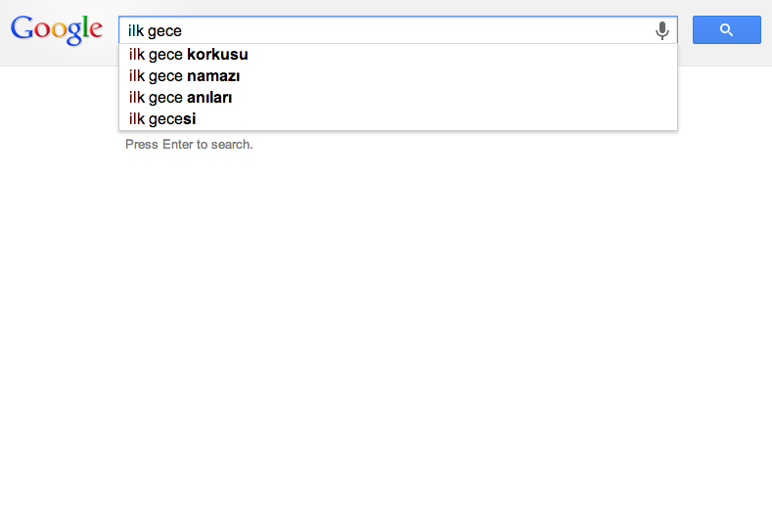Click the red letter e ending the Google logo
This screenshot has width=772, height=532.
tap(96, 30)
